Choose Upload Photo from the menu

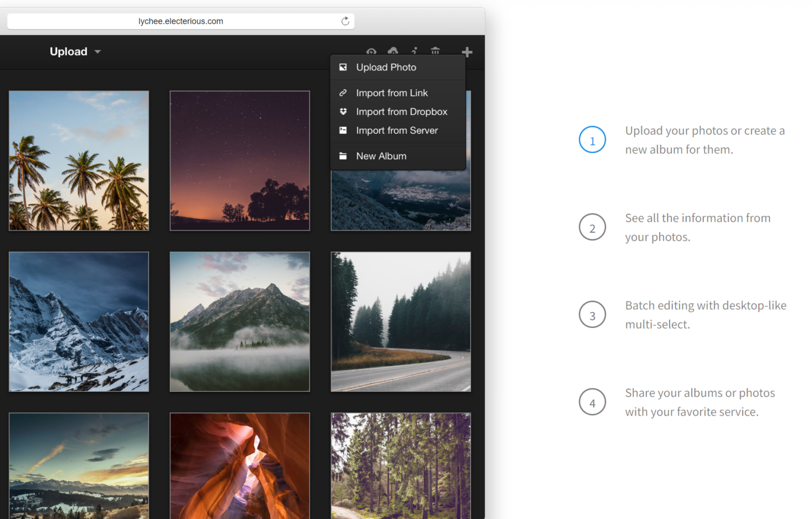pos(398,67)
